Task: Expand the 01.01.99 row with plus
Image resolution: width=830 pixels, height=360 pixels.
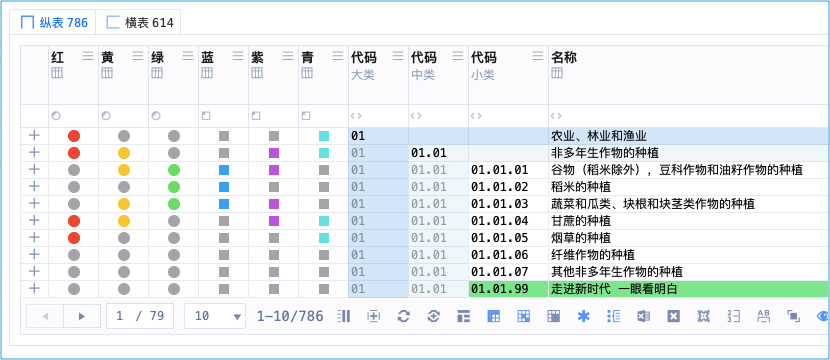Action: (x=34, y=288)
